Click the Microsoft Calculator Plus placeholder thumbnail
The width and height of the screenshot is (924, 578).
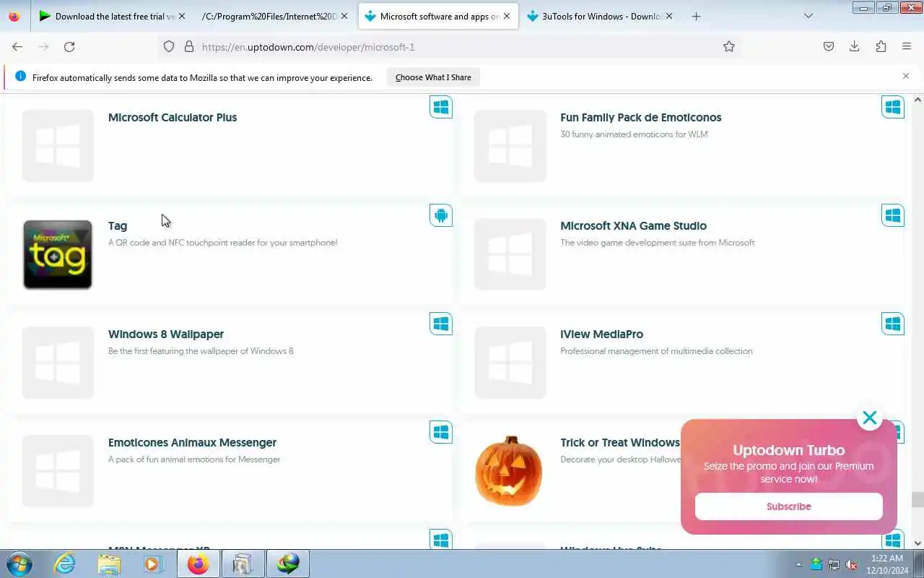pos(58,146)
